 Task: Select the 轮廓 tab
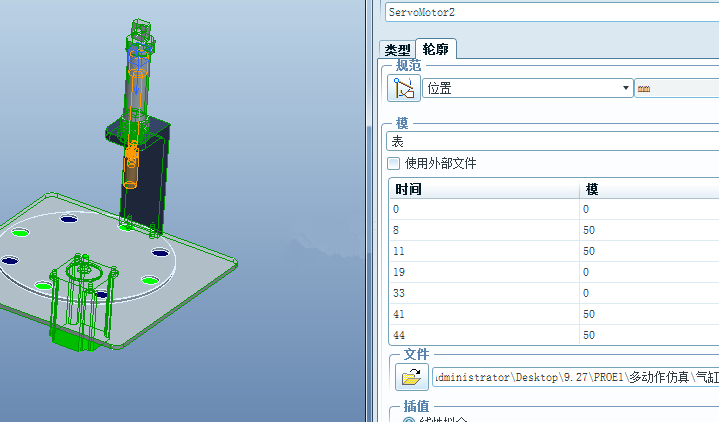[x=436, y=49]
